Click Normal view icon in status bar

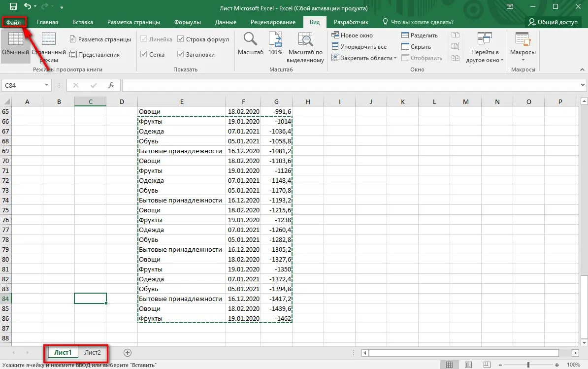pyautogui.click(x=449, y=365)
